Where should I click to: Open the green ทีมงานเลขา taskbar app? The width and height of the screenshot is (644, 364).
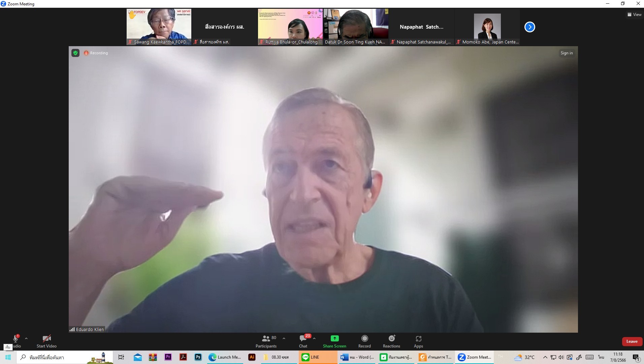(396, 357)
